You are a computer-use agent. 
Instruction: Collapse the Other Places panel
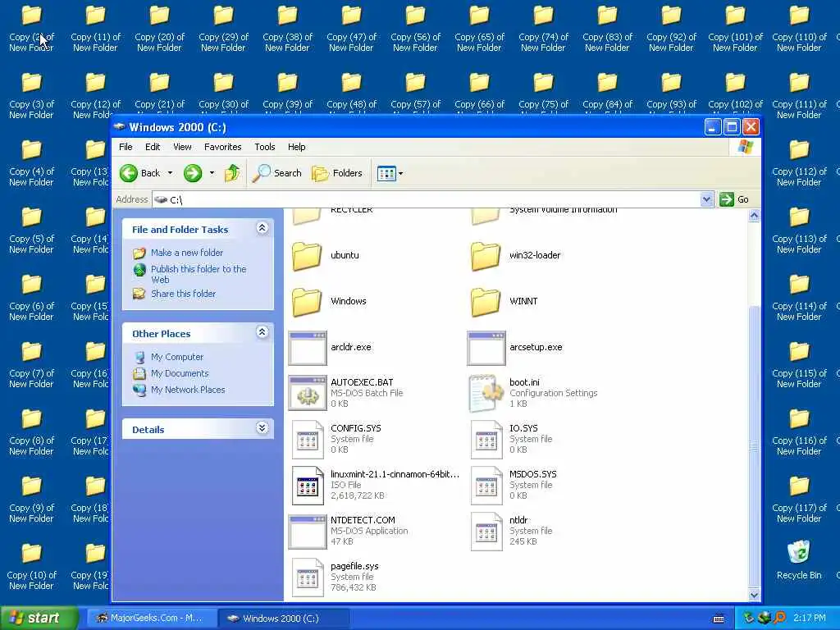262,332
